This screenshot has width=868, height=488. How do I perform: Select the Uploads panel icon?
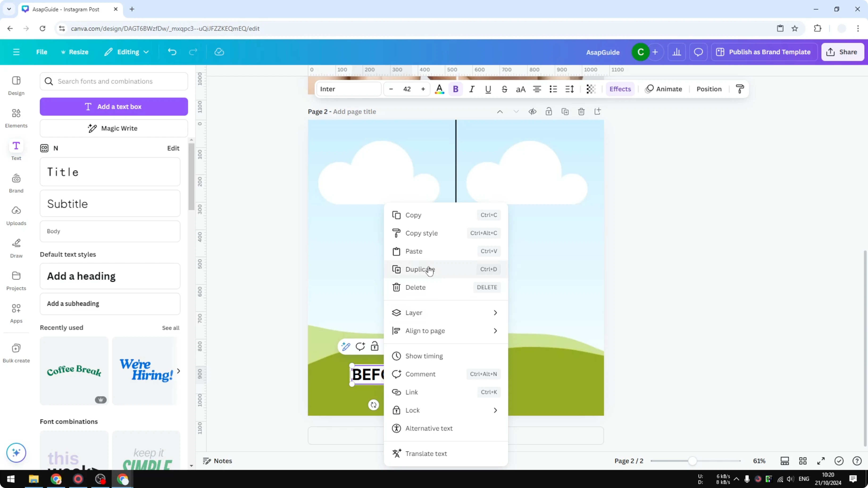pos(16,215)
